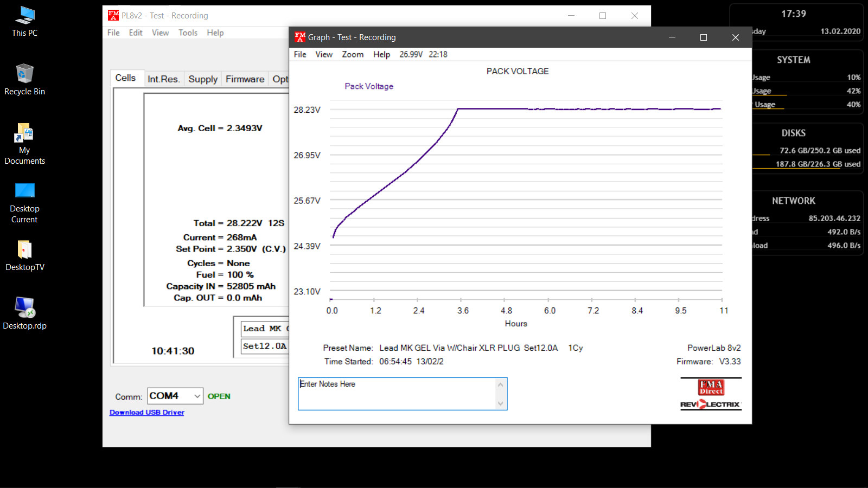Select the Firmware tab

245,79
